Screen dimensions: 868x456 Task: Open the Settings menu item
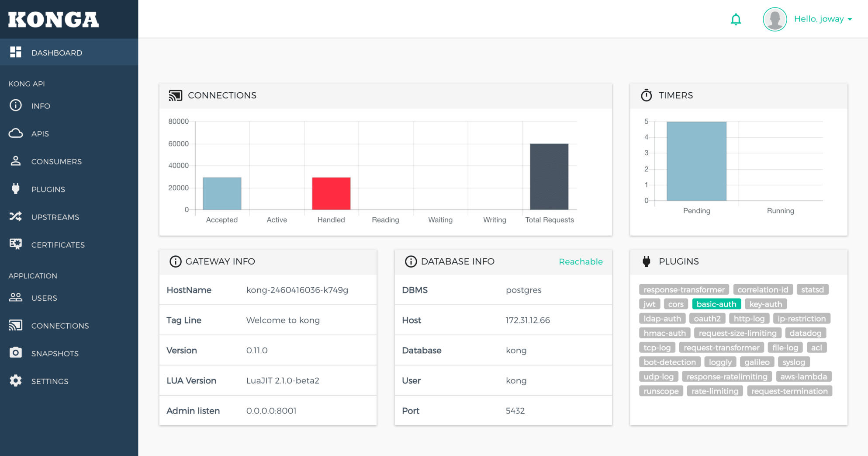69,381
